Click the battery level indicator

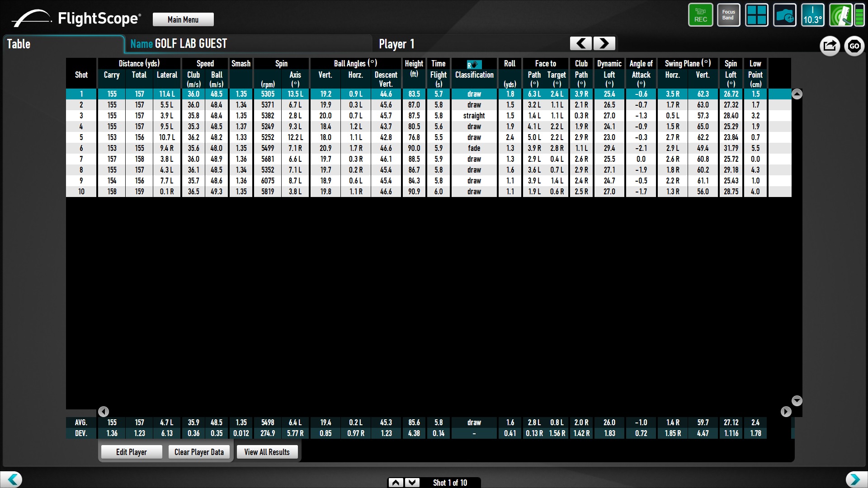[x=859, y=15]
